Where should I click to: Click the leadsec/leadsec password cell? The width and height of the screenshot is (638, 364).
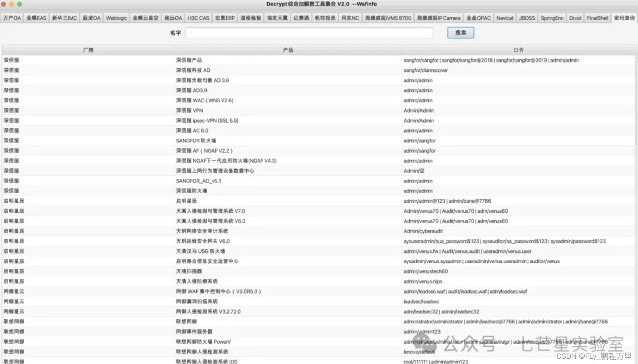pyautogui.click(x=519, y=301)
